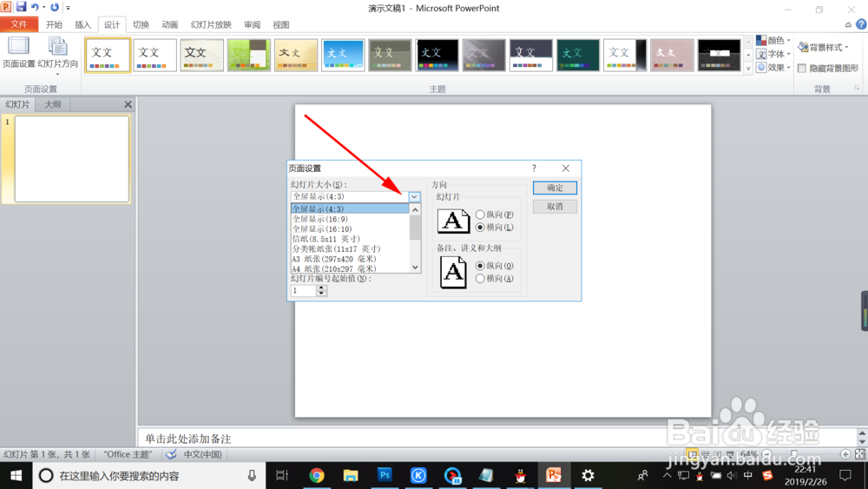The height and width of the screenshot is (489, 868).
Task: Confirm dialog with 确定 button
Action: point(555,188)
